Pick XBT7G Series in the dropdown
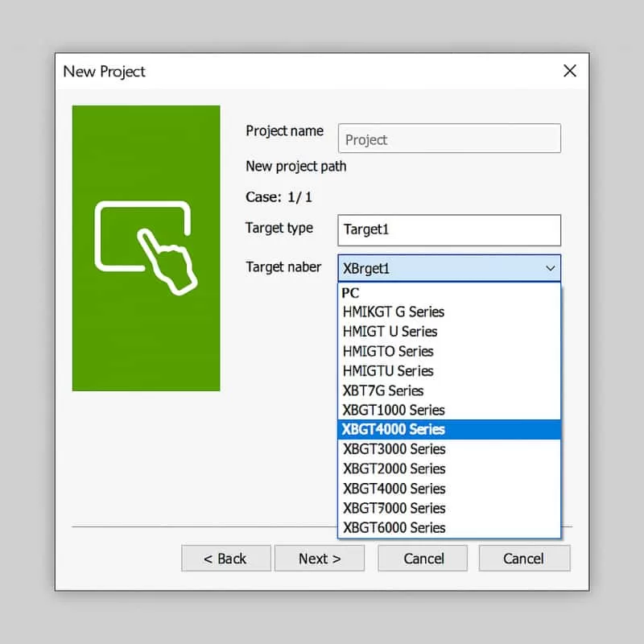 (449, 390)
